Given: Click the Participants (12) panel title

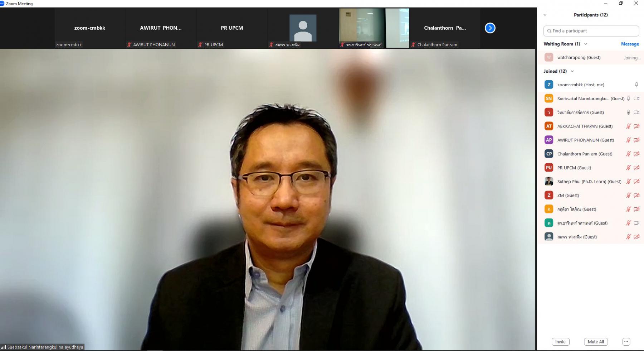Looking at the screenshot, I should pyautogui.click(x=591, y=15).
